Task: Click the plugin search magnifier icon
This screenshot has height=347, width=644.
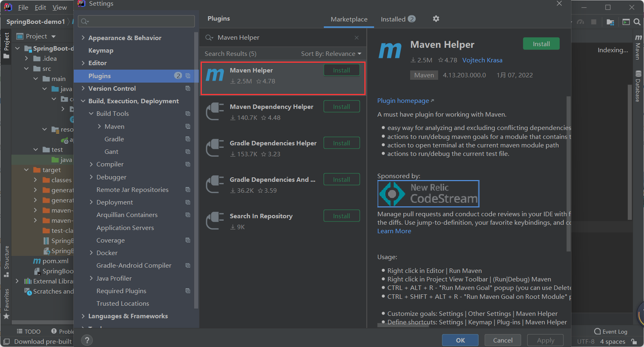Action: (209, 38)
